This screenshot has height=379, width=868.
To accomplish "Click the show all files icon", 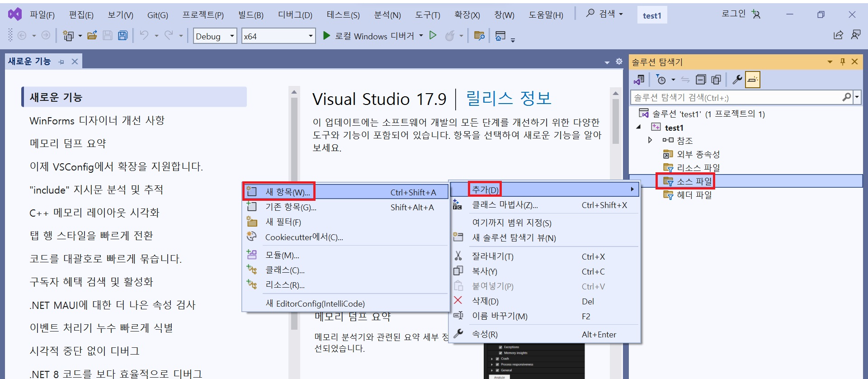I will pos(716,80).
